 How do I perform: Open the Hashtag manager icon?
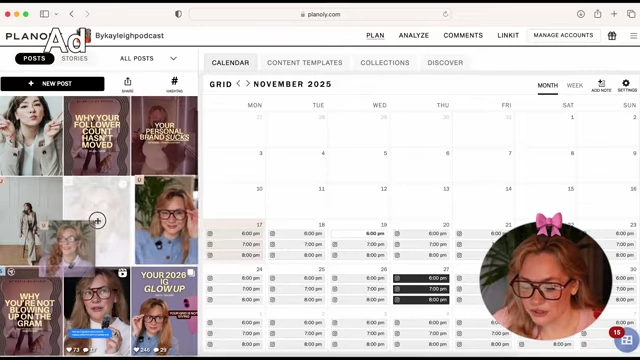174,81
